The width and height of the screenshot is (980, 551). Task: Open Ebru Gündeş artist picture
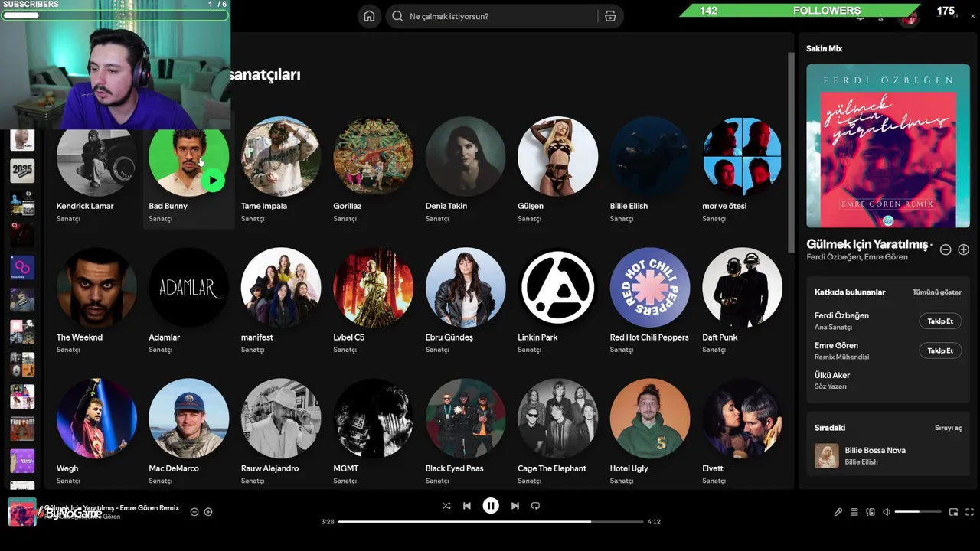click(x=465, y=288)
